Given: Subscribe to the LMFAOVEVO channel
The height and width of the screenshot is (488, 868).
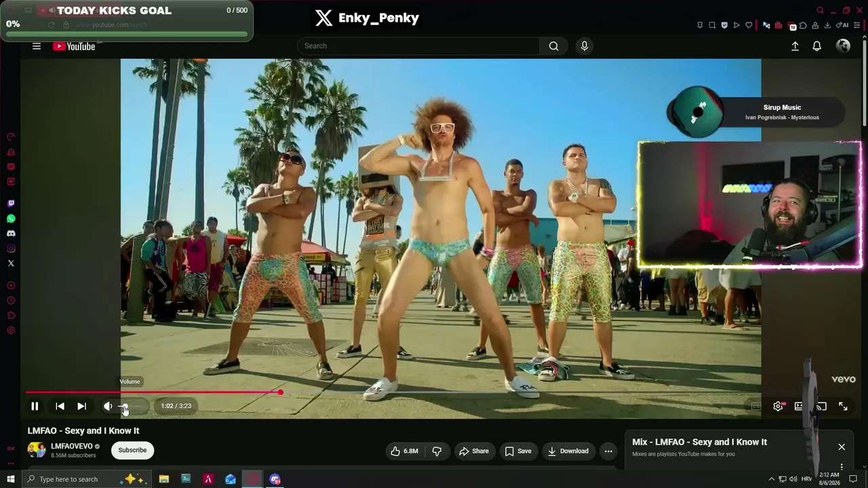Looking at the screenshot, I should (132, 450).
